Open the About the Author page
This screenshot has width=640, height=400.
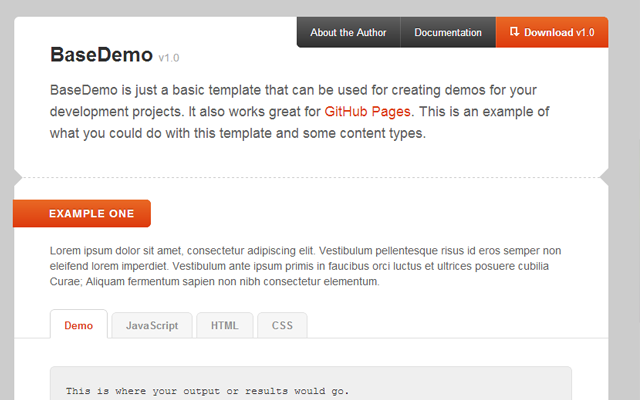point(348,32)
